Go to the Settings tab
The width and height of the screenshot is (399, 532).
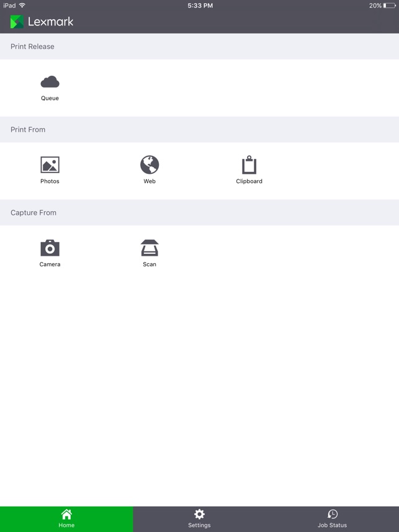coord(199,519)
